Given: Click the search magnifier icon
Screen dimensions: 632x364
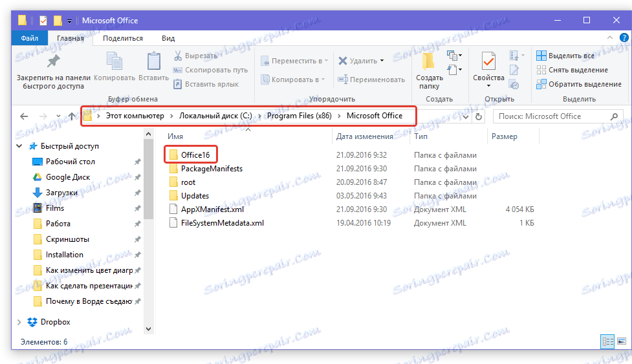Looking at the screenshot, I should 614,116.
